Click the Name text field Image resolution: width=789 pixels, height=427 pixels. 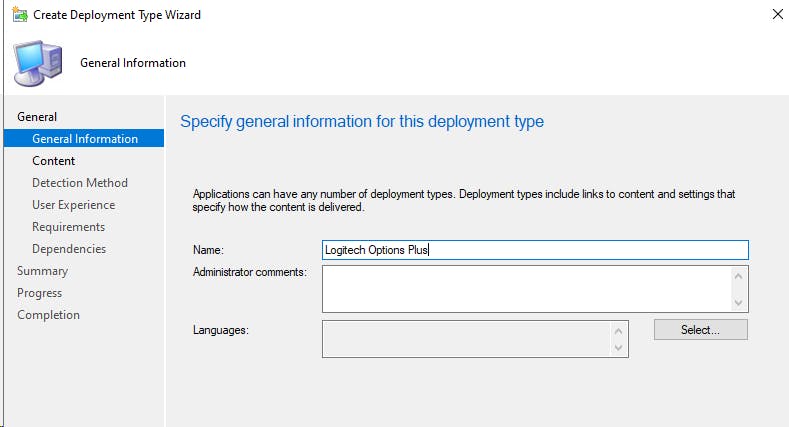pos(535,250)
